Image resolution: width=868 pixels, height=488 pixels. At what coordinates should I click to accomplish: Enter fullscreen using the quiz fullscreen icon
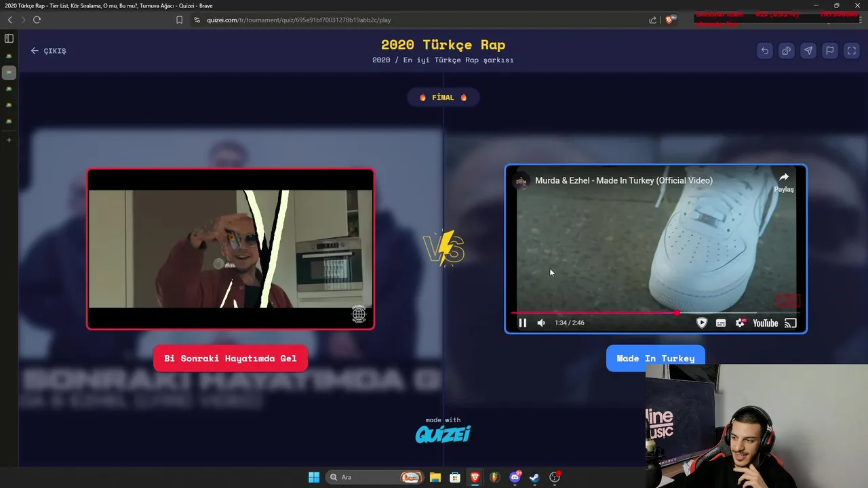coord(851,51)
